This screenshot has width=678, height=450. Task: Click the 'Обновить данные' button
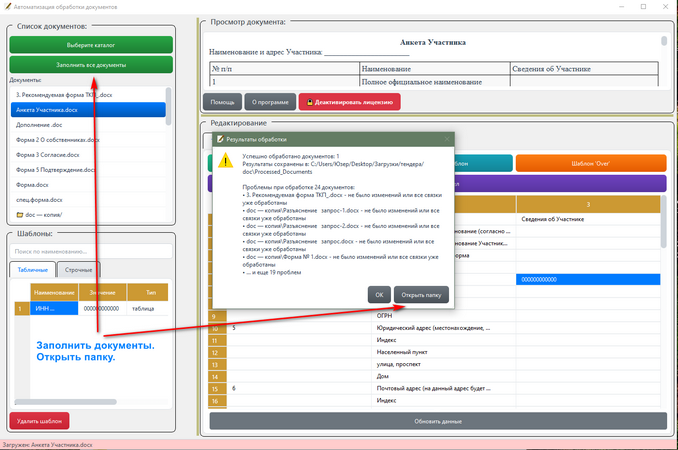coord(438,421)
